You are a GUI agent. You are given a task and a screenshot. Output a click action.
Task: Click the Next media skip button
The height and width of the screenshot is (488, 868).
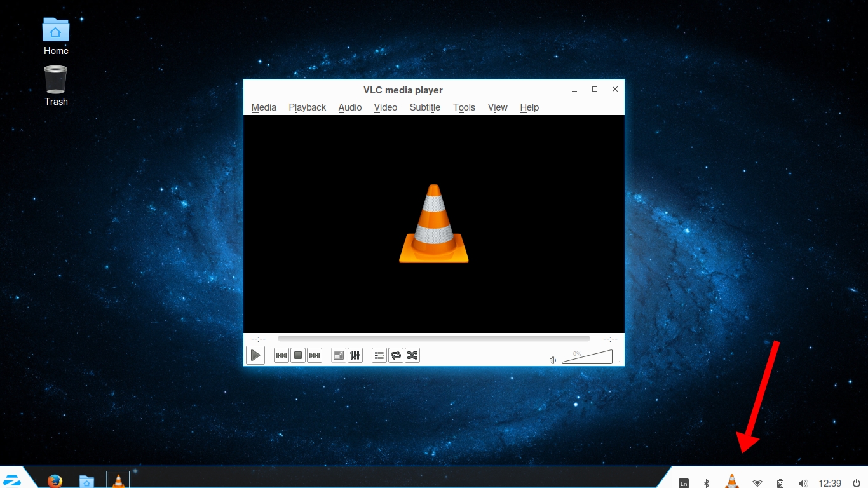tap(315, 355)
